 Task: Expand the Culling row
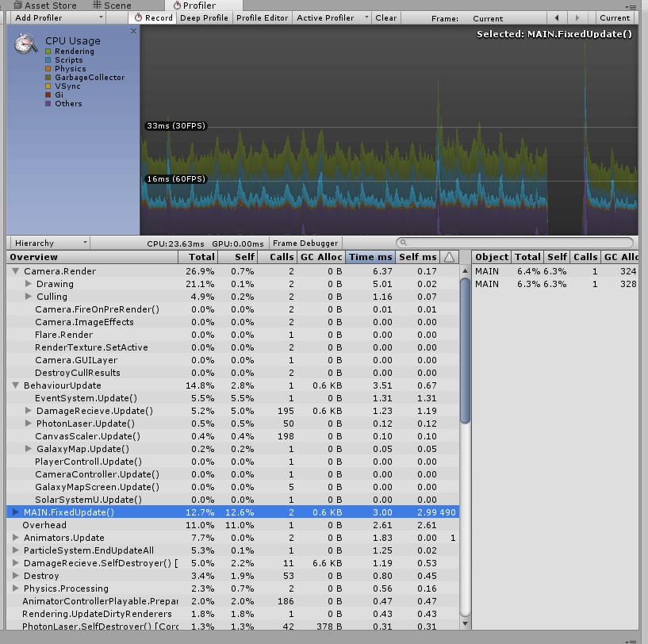coord(28,297)
